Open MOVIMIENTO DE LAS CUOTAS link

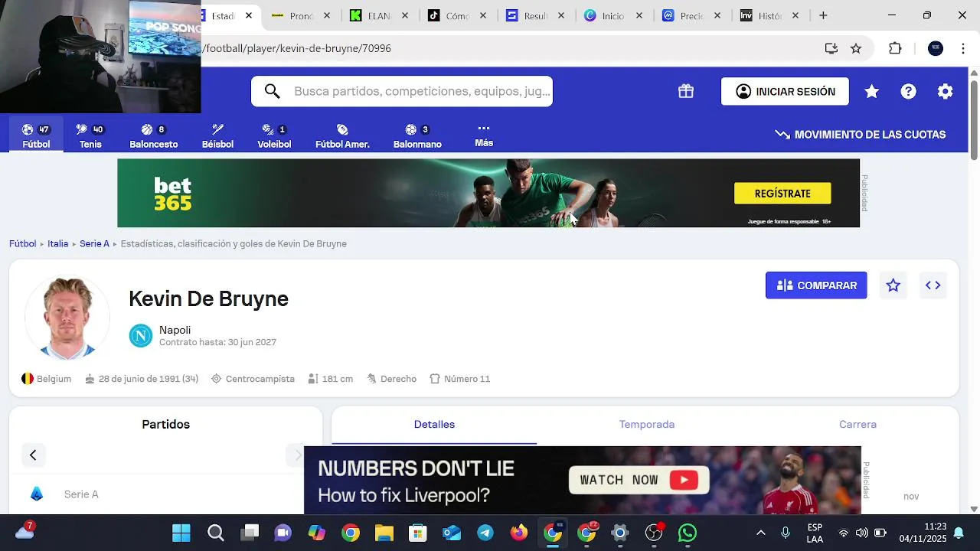(861, 135)
